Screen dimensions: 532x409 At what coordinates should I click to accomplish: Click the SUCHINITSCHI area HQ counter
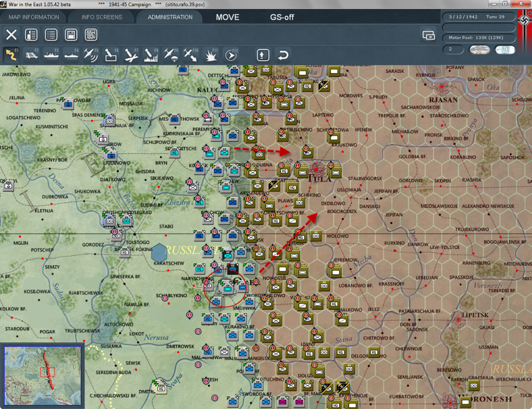[175, 152]
